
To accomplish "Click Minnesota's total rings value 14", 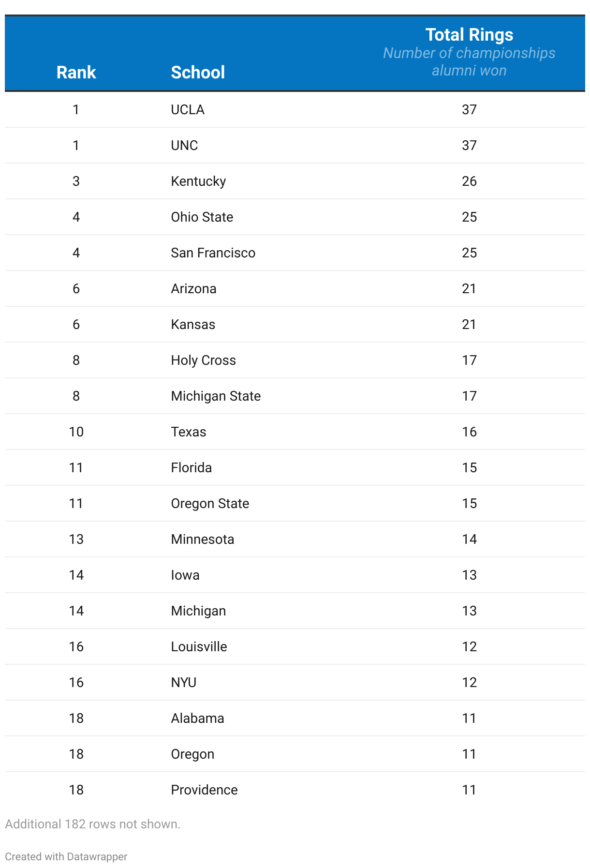I will pyautogui.click(x=469, y=539).
